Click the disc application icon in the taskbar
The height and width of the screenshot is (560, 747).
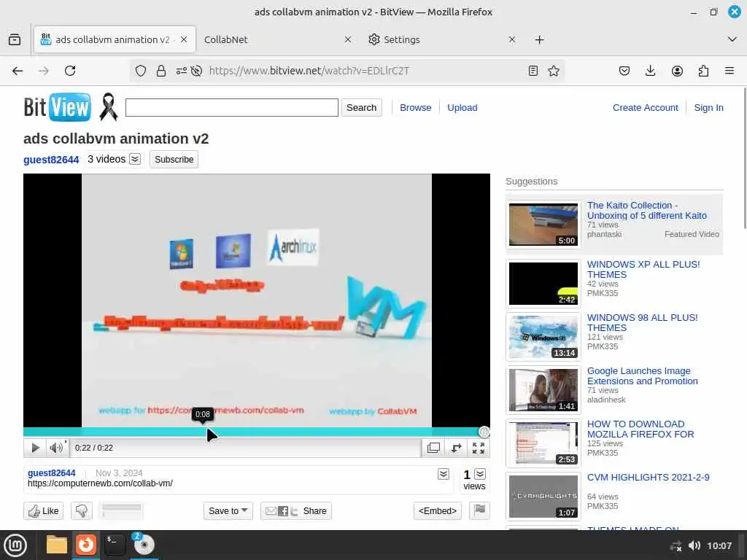(144, 545)
